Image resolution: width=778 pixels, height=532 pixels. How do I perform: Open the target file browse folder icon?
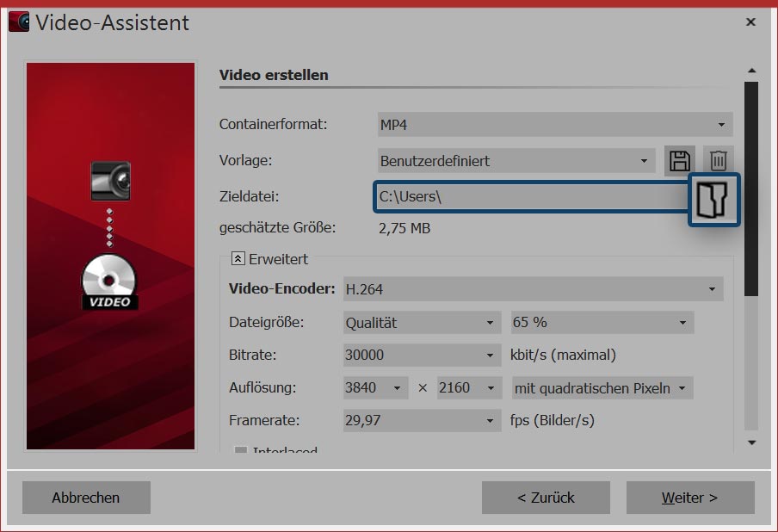pyautogui.click(x=713, y=199)
